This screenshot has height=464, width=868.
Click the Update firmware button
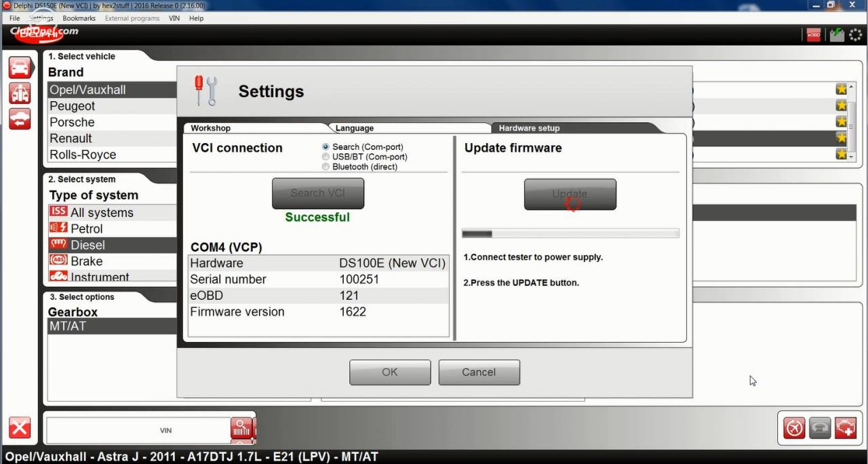coord(570,194)
